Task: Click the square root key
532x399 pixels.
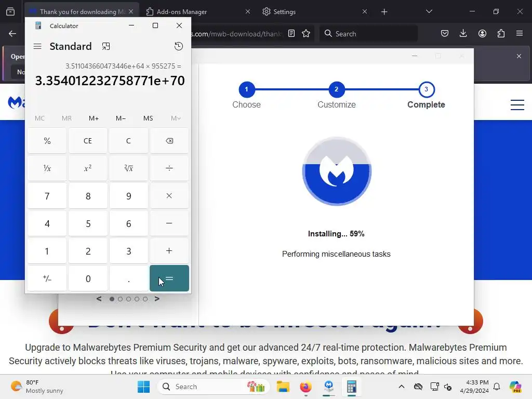Action: pos(129,168)
